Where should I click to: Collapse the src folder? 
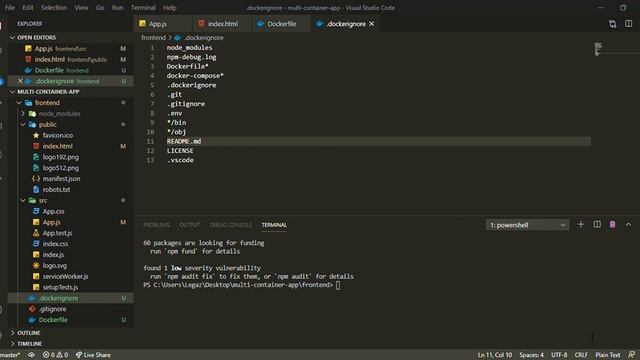pos(23,200)
